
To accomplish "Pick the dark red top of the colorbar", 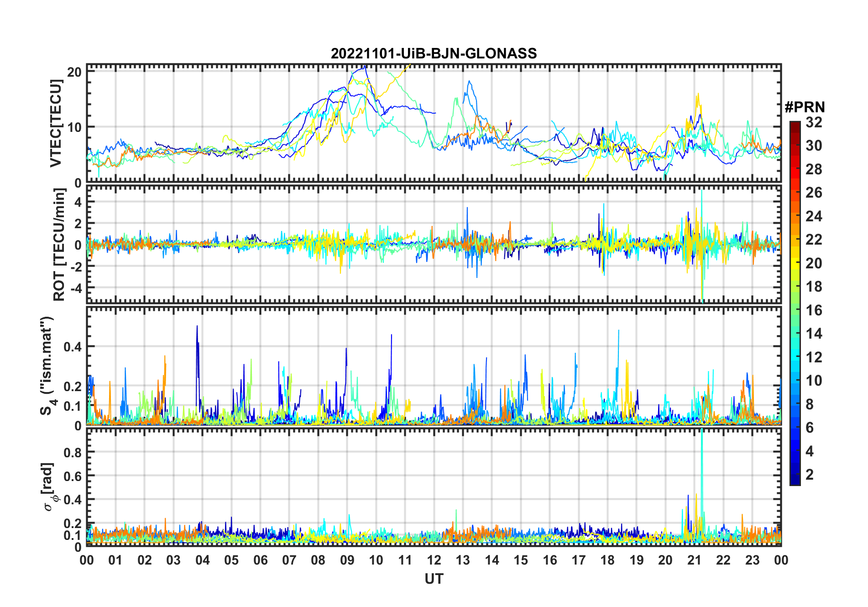I will point(795,125).
